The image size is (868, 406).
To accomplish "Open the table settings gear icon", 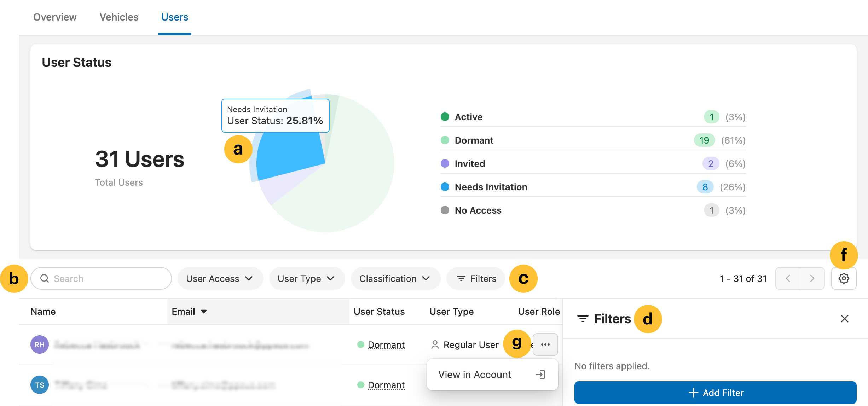I will tap(844, 278).
